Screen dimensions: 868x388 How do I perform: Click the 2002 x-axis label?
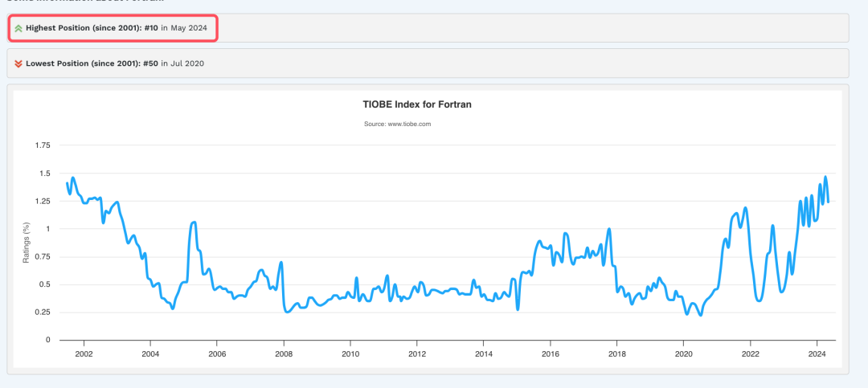click(84, 354)
